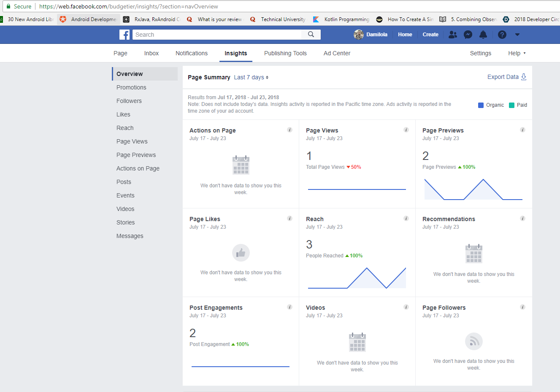
Task: Switch to the Inbox tab
Action: point(151,53)
